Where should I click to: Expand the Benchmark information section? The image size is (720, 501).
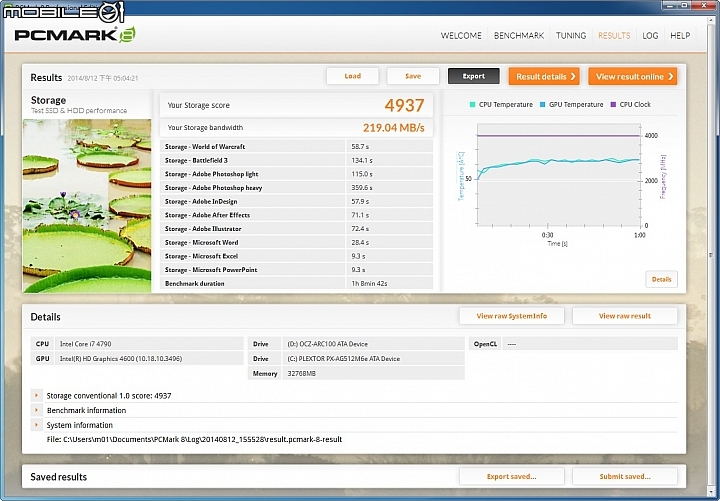(x=36, y=410)
